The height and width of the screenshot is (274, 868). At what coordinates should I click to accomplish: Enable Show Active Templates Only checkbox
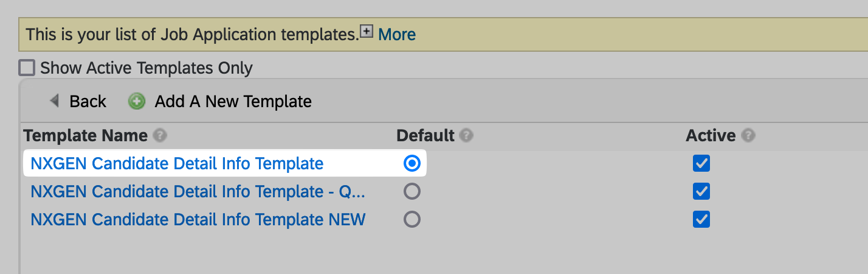tap(27, 67)
